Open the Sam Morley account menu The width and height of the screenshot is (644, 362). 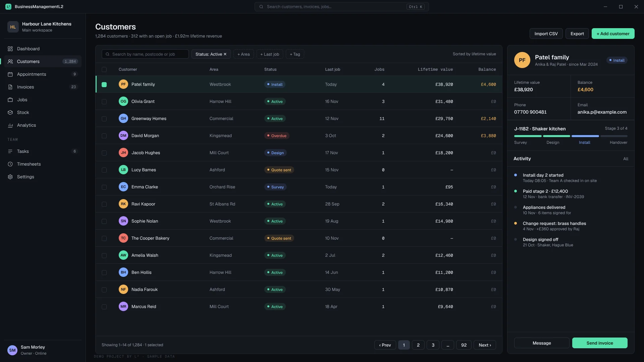[43, 350]
